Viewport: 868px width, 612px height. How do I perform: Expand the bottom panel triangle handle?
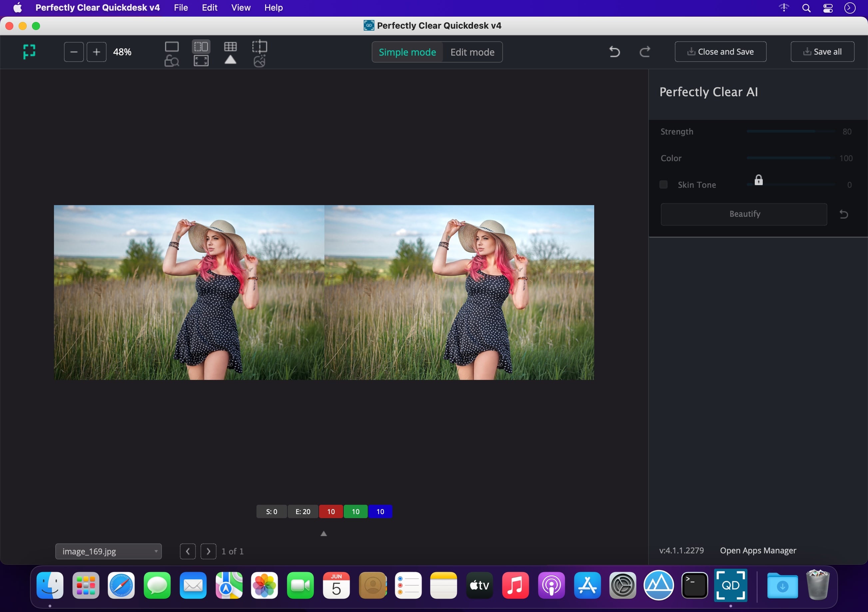tap(324, 534)
